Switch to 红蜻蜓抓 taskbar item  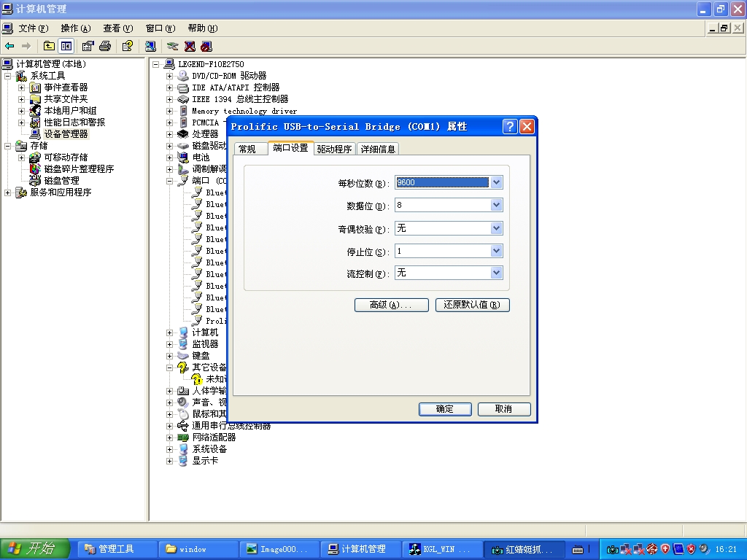coord(523,549)
